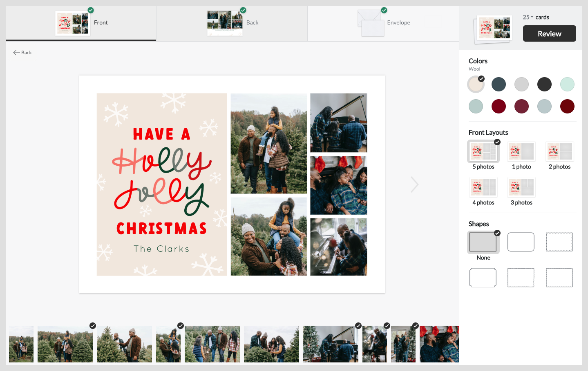
Task: Click the Back link above the card preview
Action: 22,52
